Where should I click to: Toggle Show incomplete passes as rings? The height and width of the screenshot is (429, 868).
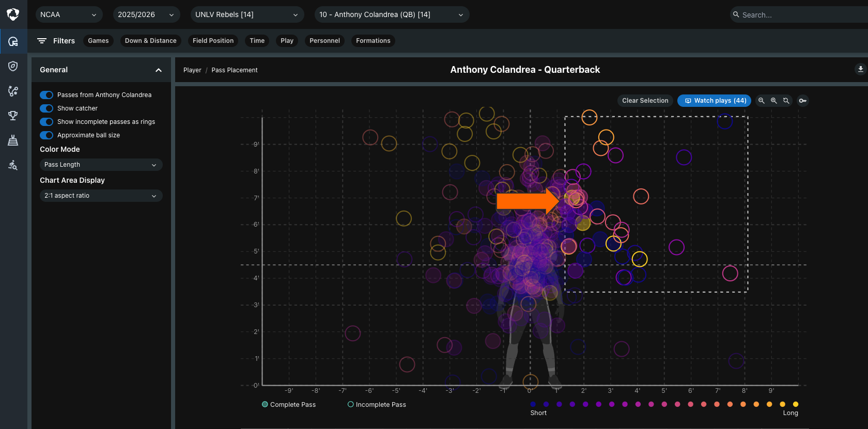click(47, 122)
